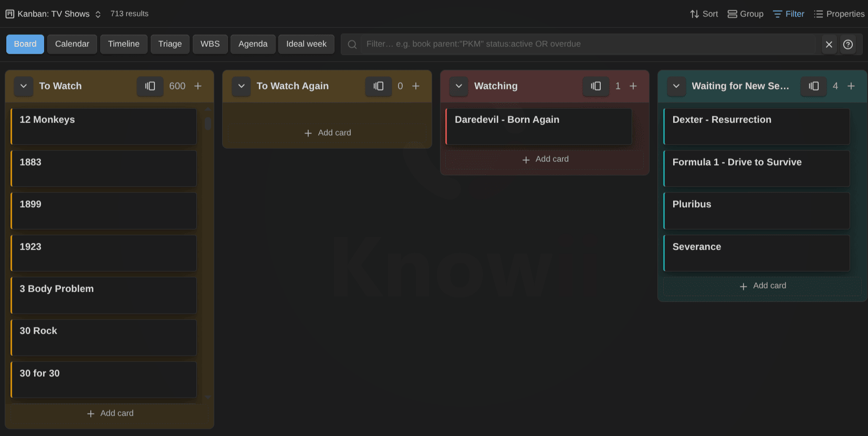868x436 pixels.
Task: Open the Filter options
Action: pyautogui.click(x=789, y=14)
